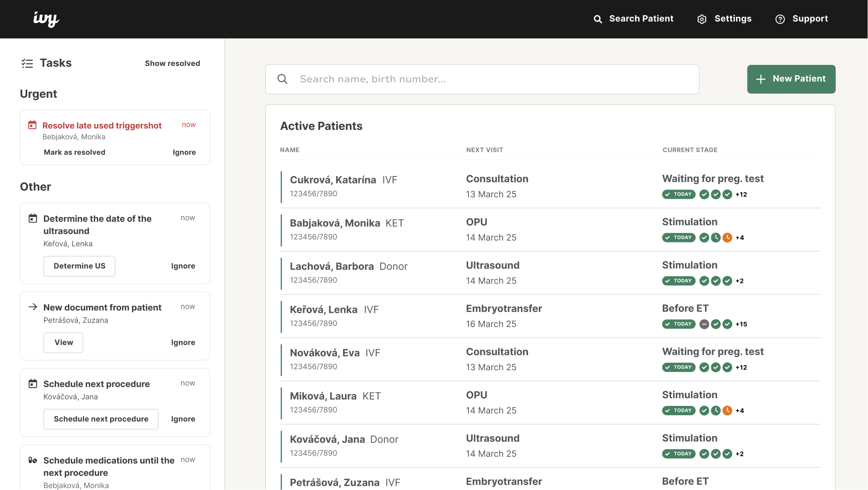868x490 pixels.
Task: Click red calendar icon on triggershot task
Action: (x=33, y=125)
